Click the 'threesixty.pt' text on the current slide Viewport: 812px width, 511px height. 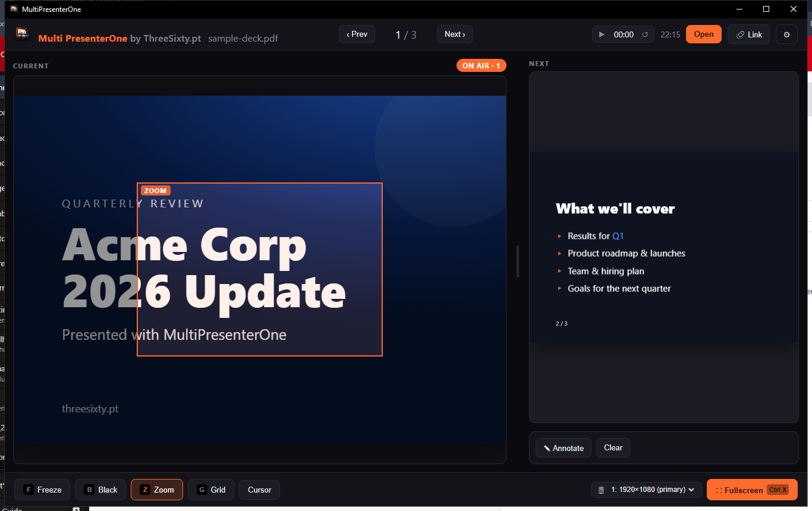click(90, 409)
